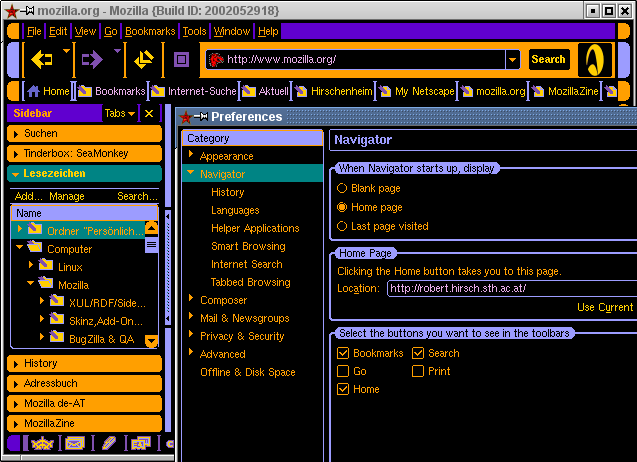This screenshot has width=637, height=462.
Task: Open Address Book from the component bar
Action: click(141, 443)
